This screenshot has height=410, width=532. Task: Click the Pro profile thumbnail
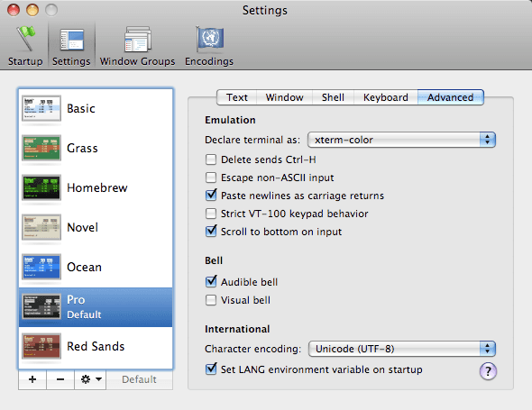click(41, 306)
